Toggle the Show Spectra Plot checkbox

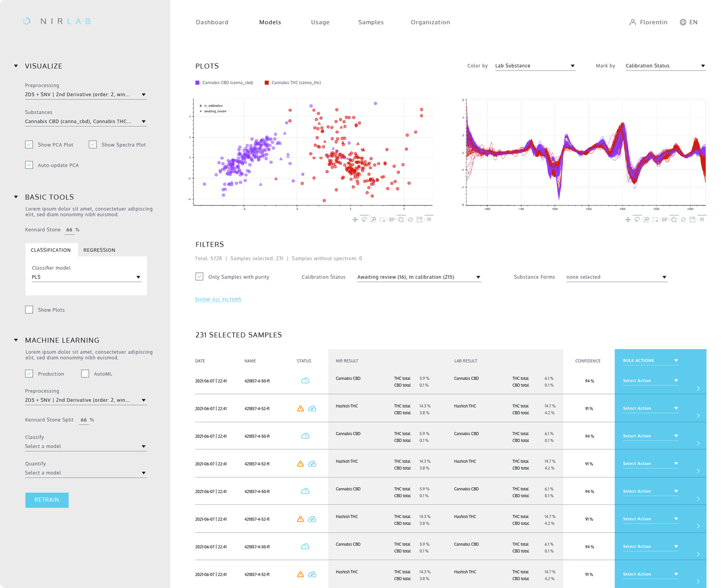point(93,144)
